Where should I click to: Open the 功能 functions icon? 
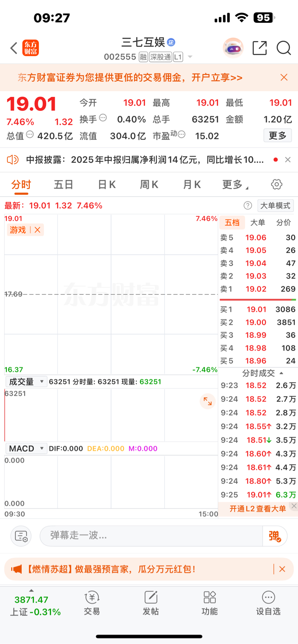[210, 603]
